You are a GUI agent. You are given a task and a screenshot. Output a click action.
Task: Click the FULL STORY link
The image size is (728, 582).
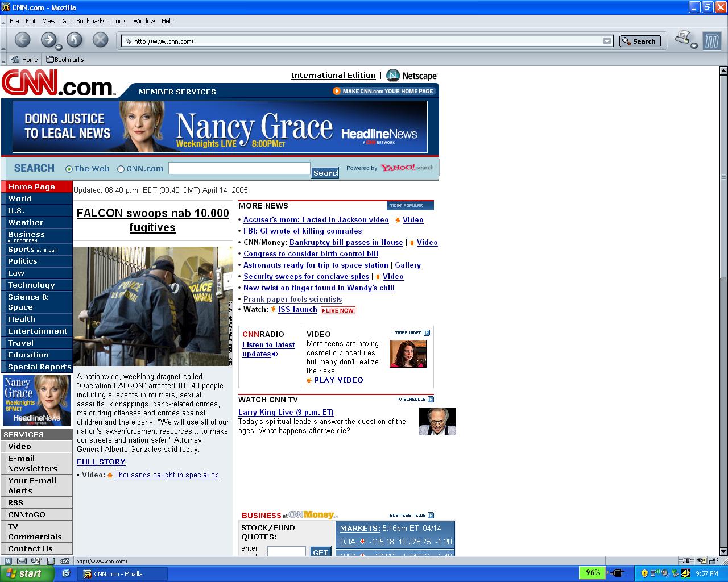pos(101,462)
